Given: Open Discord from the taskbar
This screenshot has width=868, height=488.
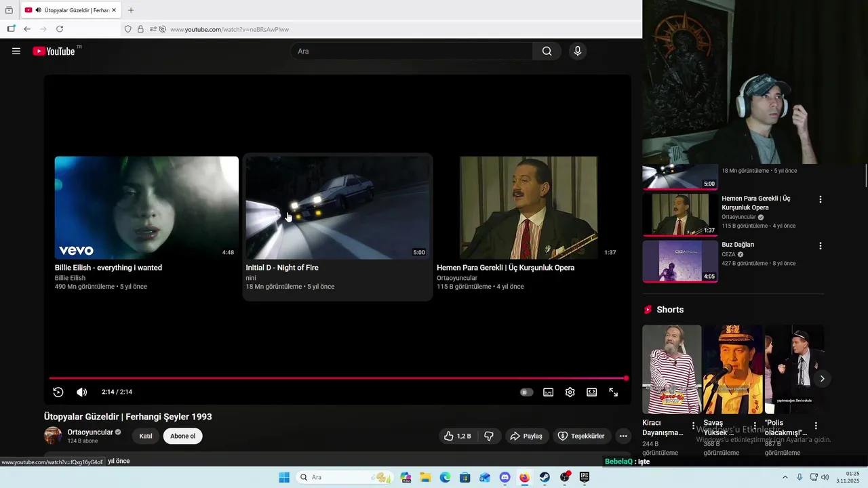Looking at the screenshot, I should pos(505,477).
